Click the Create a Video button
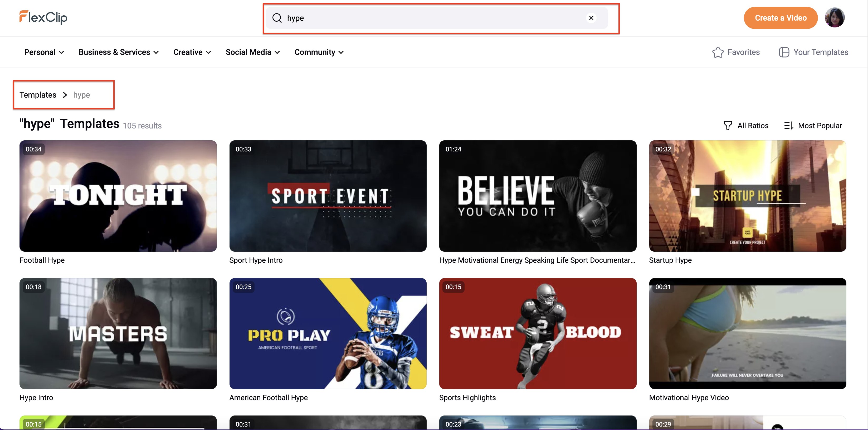 click(781, 17)
